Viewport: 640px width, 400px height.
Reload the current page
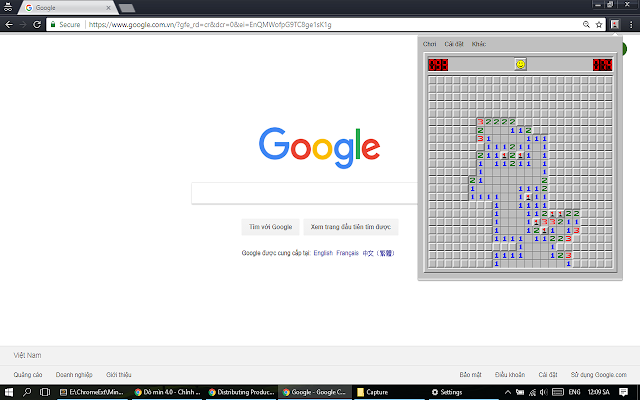click(x=37, y=24)
